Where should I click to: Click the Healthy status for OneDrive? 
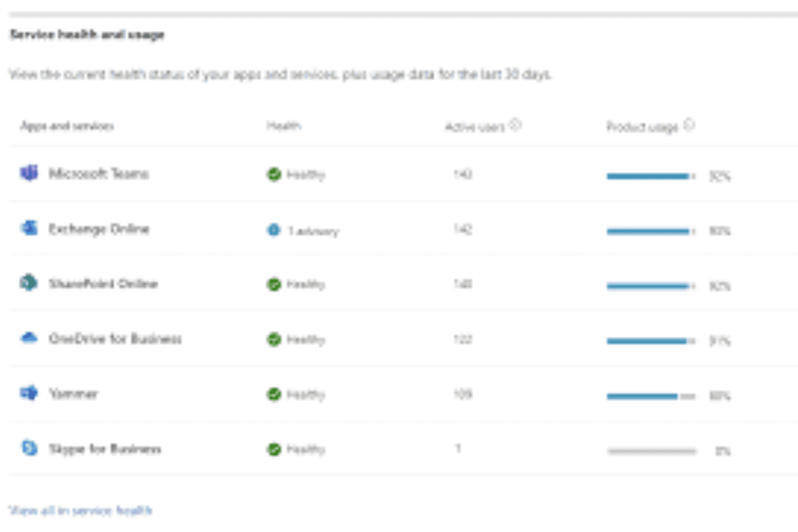coord(305,339)
